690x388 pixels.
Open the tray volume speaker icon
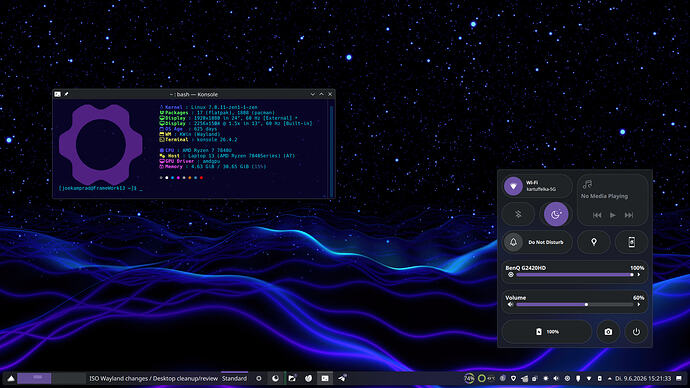point(556,378)
